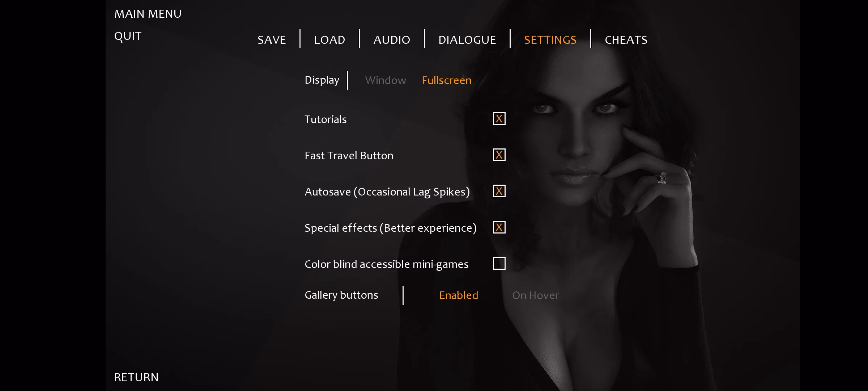Turn off Autosave checkbox
The height and width of the screenshot is (391, 868).
499,191
